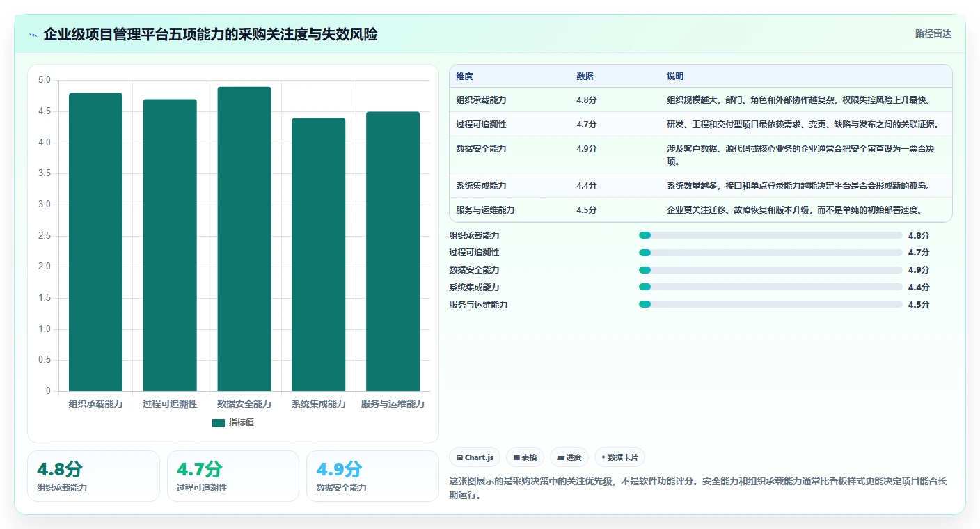Click the 组织承载能力 bar in the chart
Image resolution: width=980 pixels, height=529 pixels.
pyautogui.click(x=95, y=242)
